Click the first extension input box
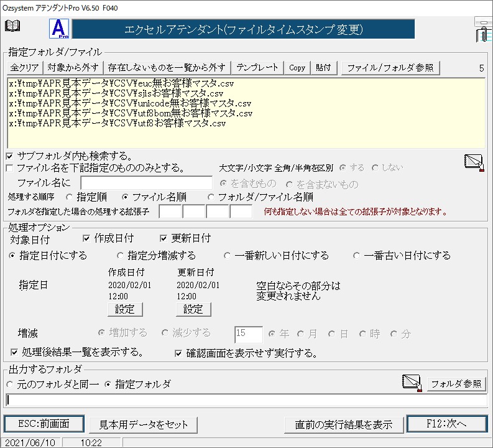The width and height of the screenshot is (493, 448). click(170, 212)
